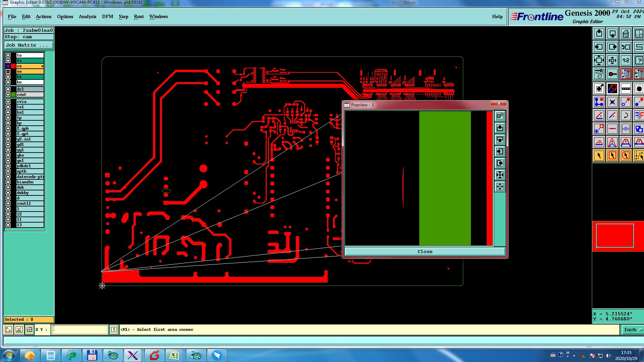Toggle the 'rout' layer checkbox

[x=8, y=95]
